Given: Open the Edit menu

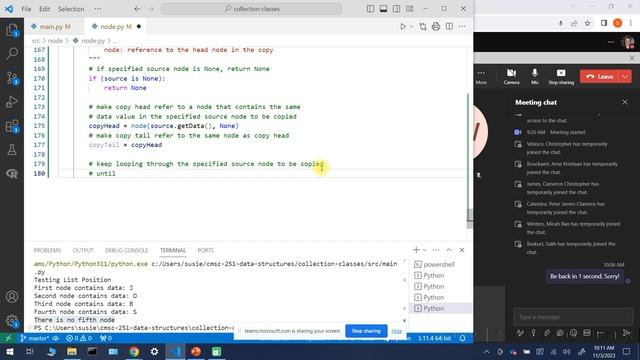Looking at the screenshot, I should click(x=44, y=9).
